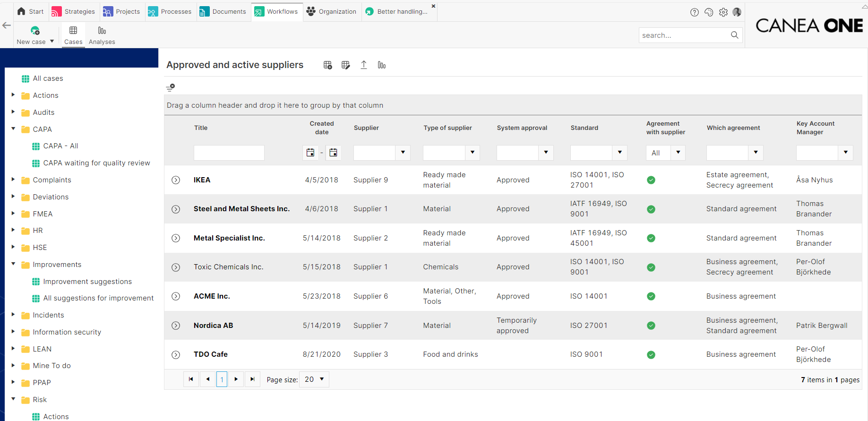Click the add new view table icon
The image size is (868, 421).
click(x=327, y=65)
